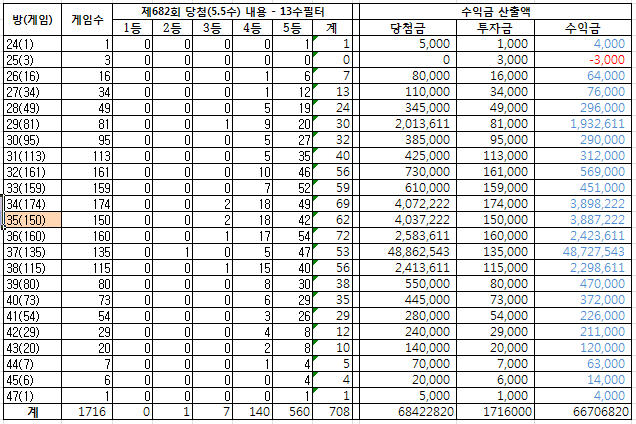The width and height of the screenshot is (636, 424).
Task: Click the 투자금 column header
Action: tap(495, 28)
